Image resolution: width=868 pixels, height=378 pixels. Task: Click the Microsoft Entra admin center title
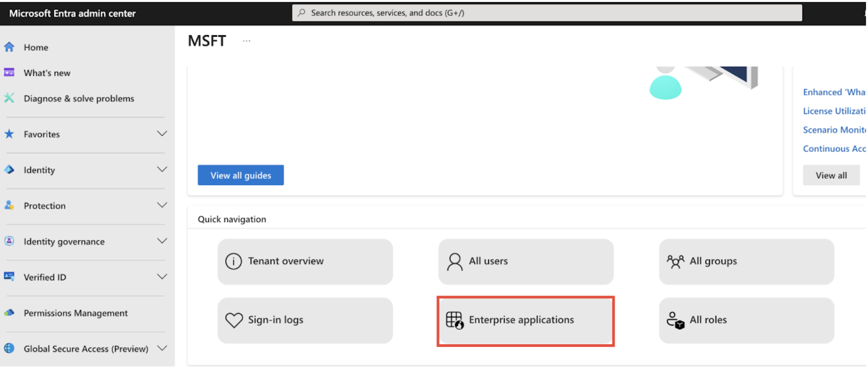click(72, 13)
